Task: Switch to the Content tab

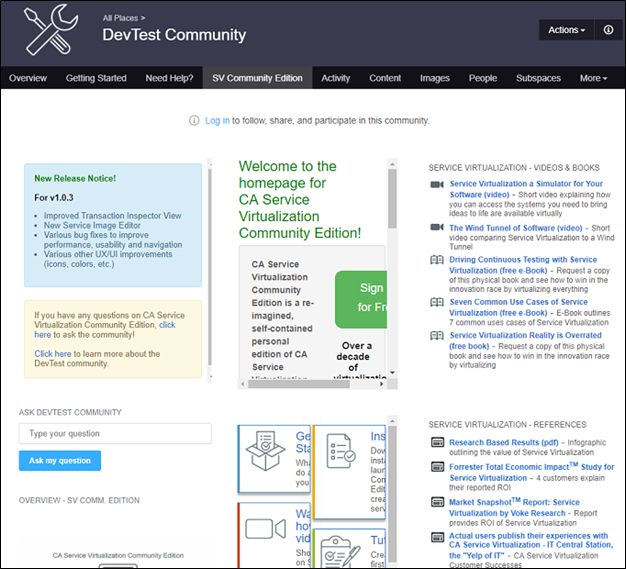Action: (x=385, y=78)
